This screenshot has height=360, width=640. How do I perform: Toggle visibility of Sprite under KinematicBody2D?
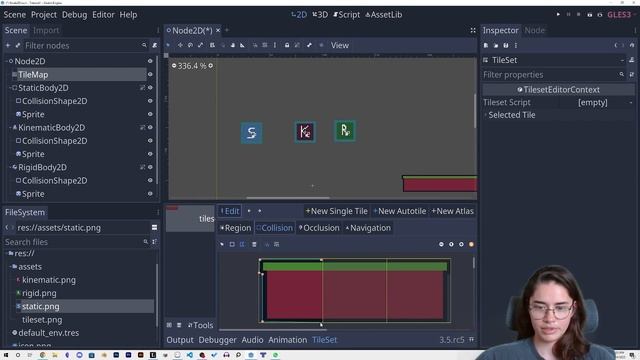(x=150, y=154)
